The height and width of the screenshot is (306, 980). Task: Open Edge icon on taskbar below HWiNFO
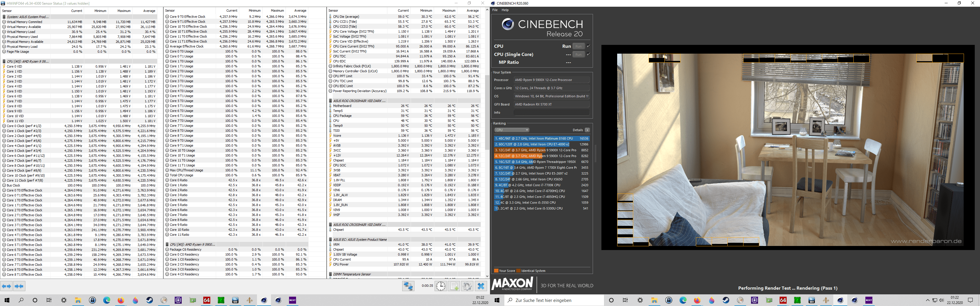pyautogui.click(x=106, y=300)
